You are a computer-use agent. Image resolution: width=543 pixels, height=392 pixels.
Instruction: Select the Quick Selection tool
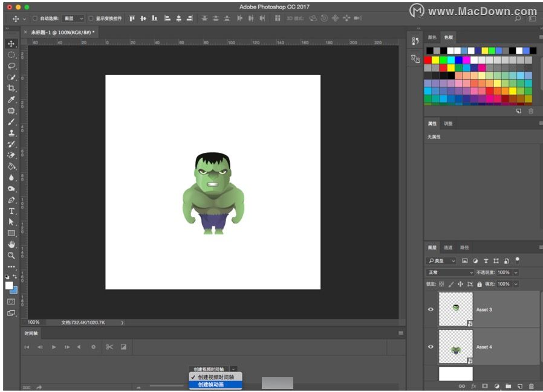click(11, 77)
